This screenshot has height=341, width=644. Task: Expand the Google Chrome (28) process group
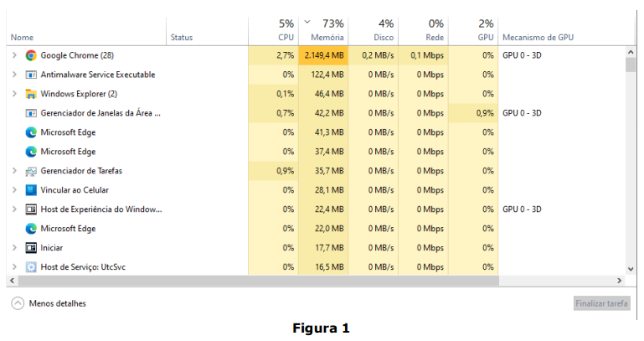[14, 55]
